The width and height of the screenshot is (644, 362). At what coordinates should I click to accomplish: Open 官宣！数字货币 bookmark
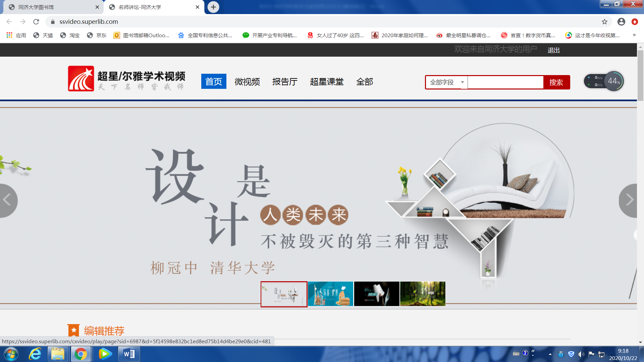(528, 35)
